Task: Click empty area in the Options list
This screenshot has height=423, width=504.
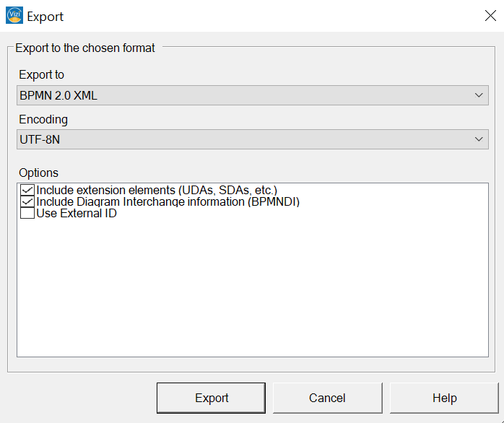Action: point(252,286)
